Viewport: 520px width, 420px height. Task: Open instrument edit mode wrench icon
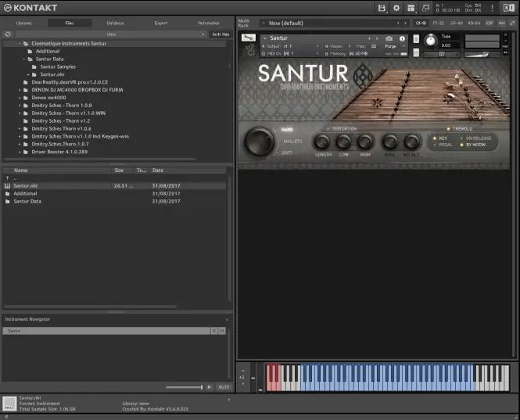coord(249,38)
